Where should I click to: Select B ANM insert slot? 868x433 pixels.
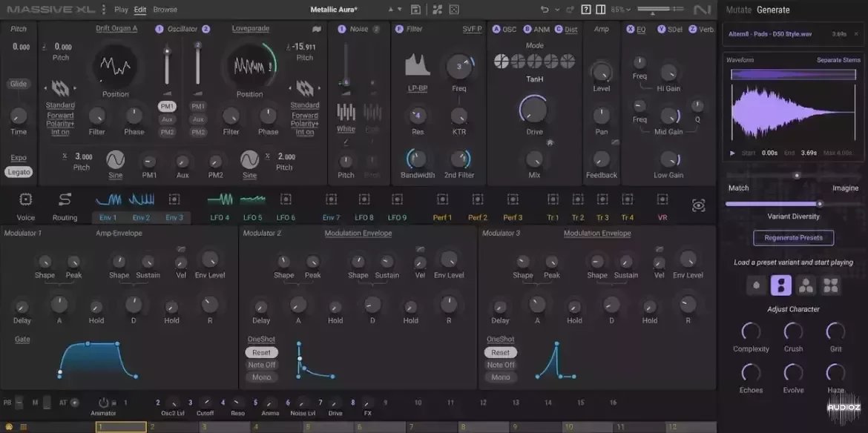point(536,30)
